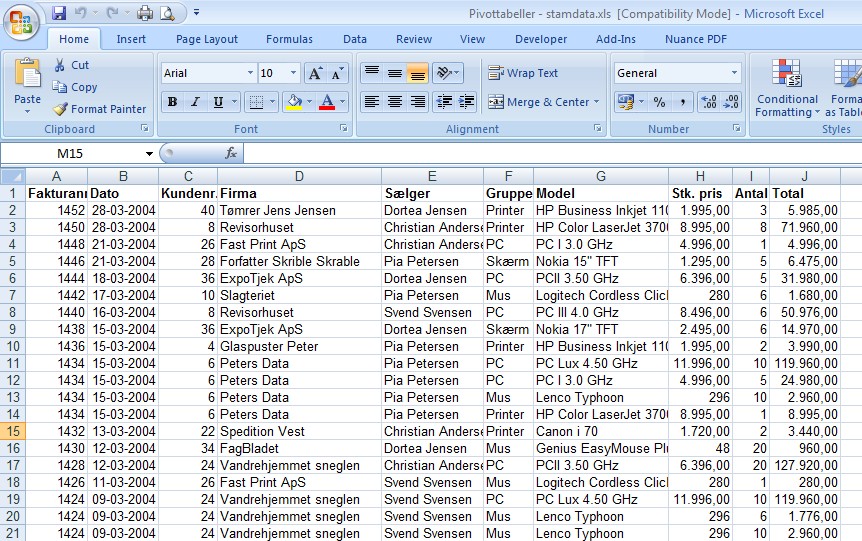Expand the Merge & Center dropdown arrow
Viewport: 862px width, 541px height.
[x=597, y=102]
